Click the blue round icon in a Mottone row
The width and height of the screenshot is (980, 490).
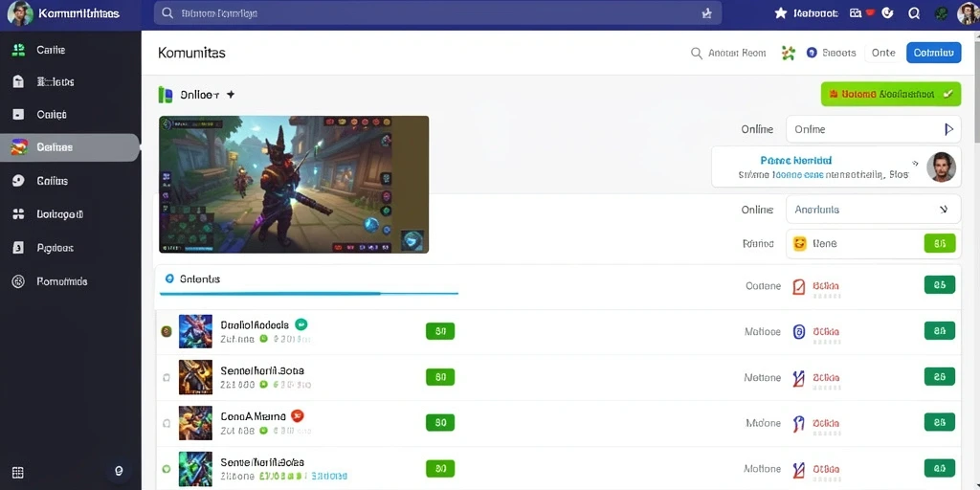tap(798, 332)
